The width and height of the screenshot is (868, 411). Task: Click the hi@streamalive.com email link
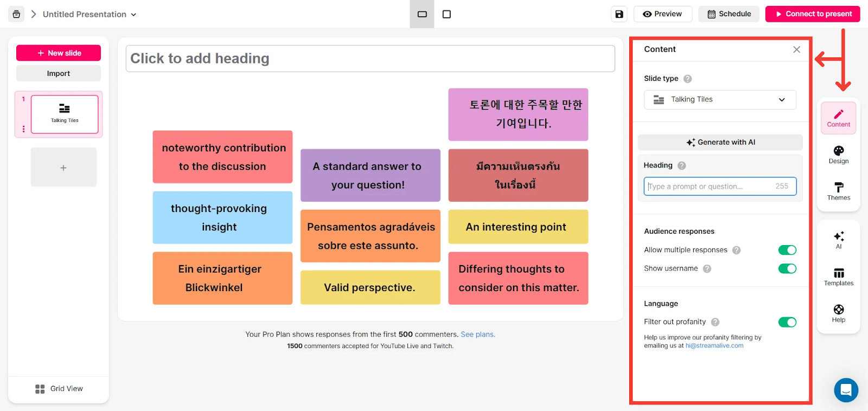tap(714, 346)
